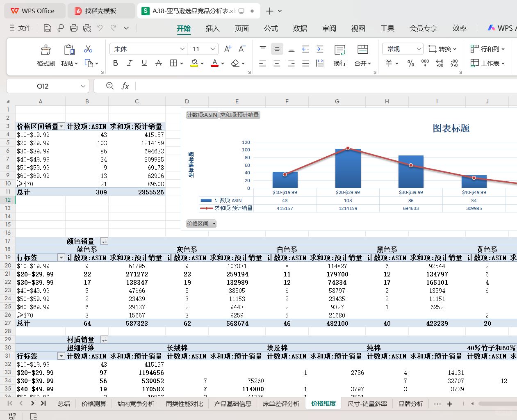517x420 pixels.
Task: Increase font size with the A+ icon
Action: pos(228,49)
